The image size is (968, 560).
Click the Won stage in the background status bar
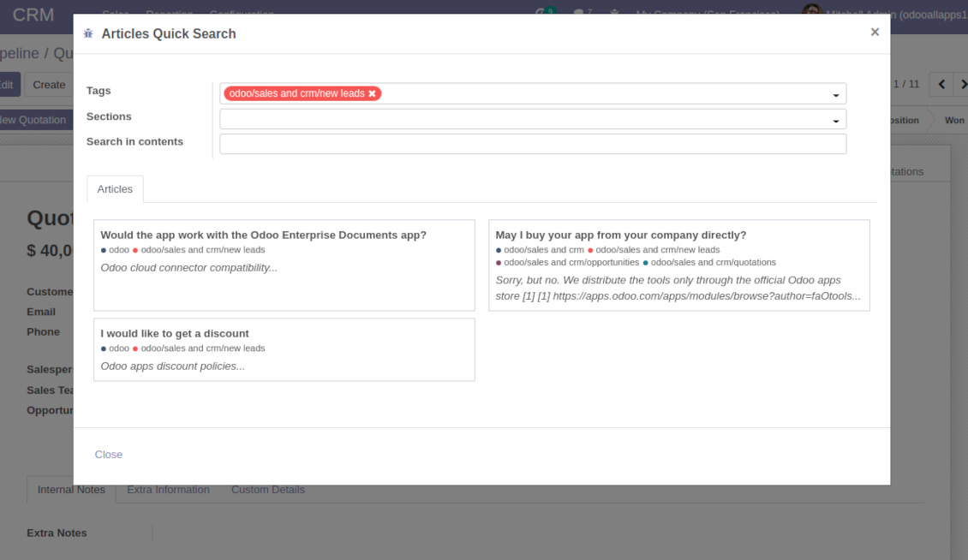953,120
